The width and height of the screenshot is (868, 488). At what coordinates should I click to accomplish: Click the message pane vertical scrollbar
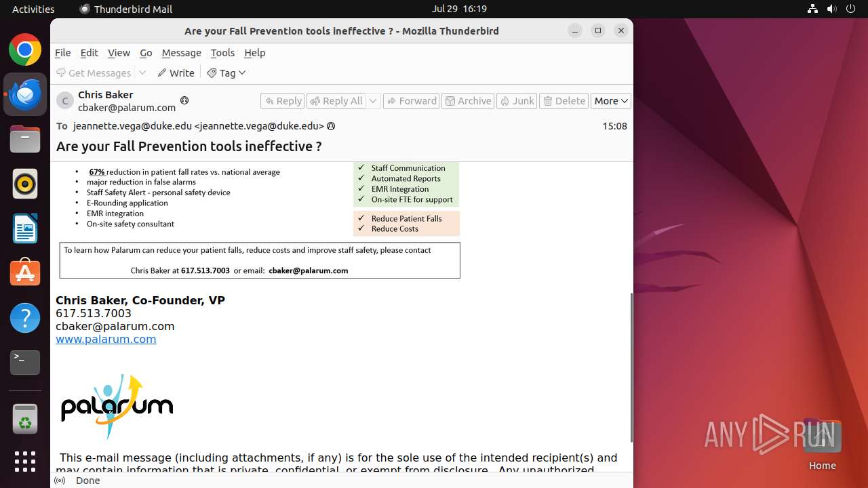pyautogui.click(x=631, y=367)
